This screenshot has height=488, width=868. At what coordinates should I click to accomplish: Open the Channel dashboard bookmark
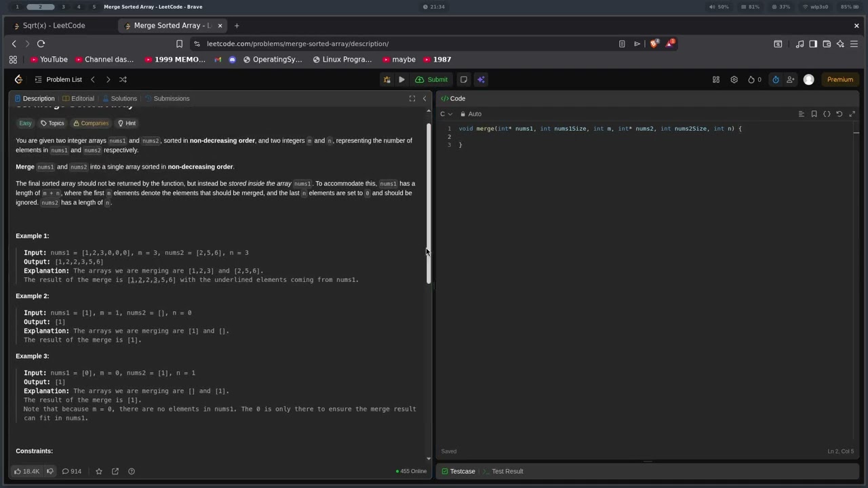coord(104,60)
